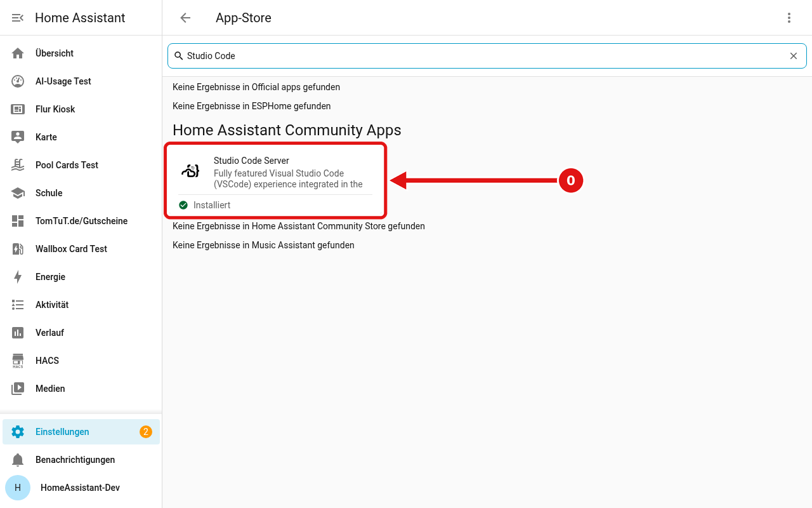812x508 pixels.
Task: Open the Studio Code Server app card
Action: click(275, 181)
